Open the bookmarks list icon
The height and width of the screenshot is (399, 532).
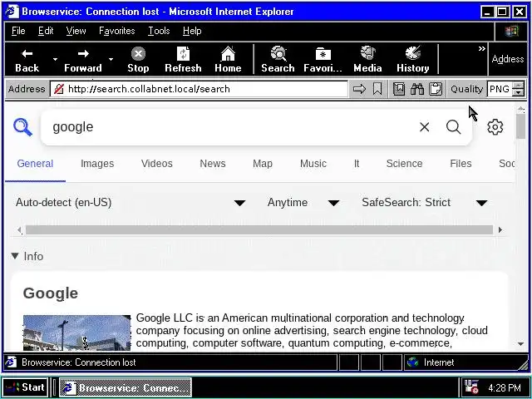[x=399, y=89]
